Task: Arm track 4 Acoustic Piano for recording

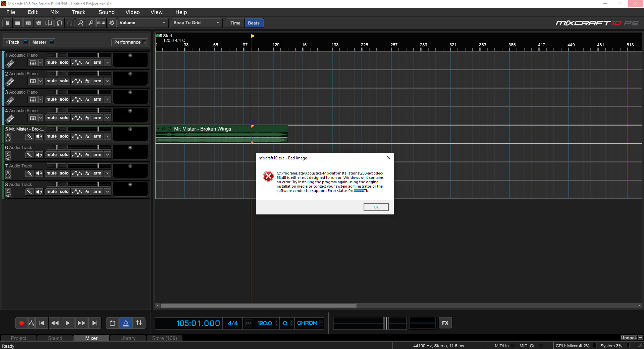Action: click(97, 118)
